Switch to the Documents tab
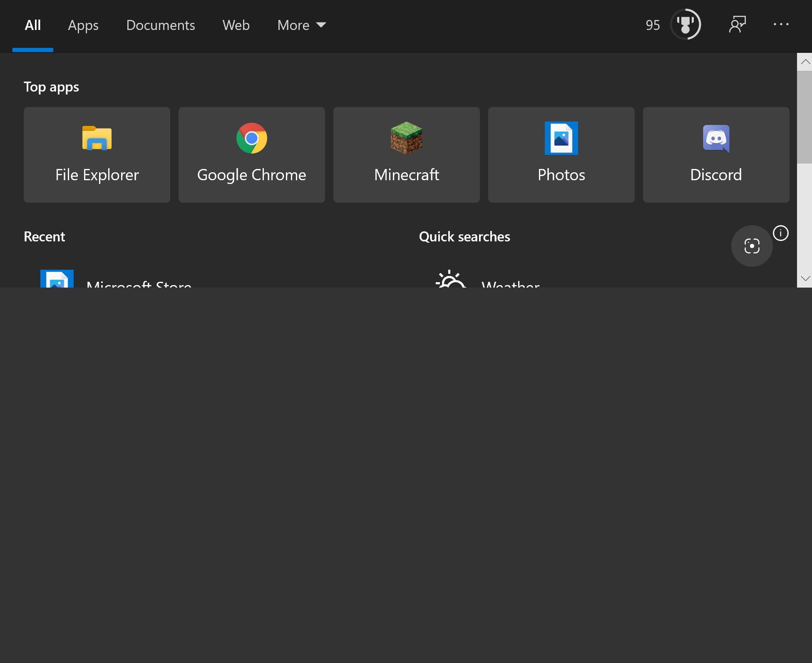This screenshot has height=663, width=812. (x=161, y=25)
